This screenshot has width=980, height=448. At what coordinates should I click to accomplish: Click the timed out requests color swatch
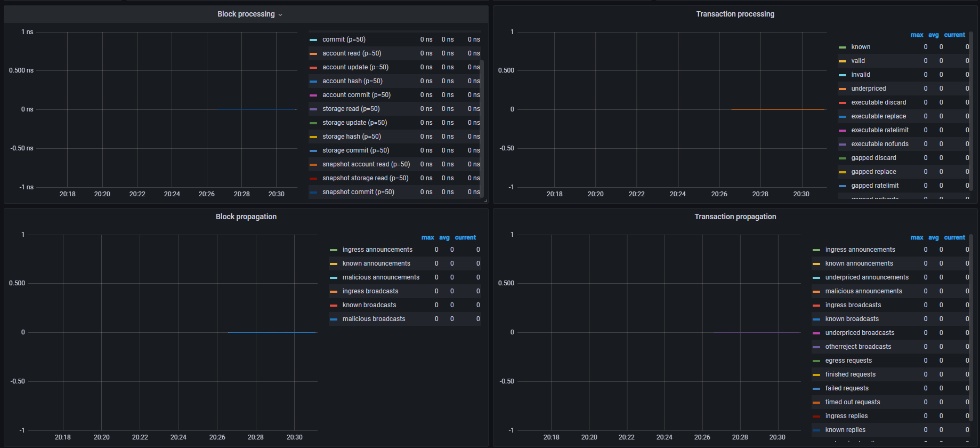[x=816, y=403]
